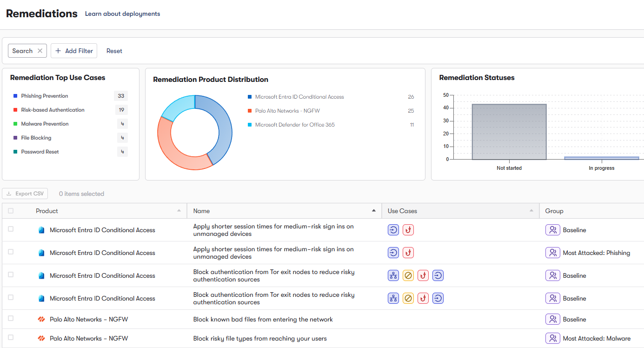Open the Block known bad files remediation name
Screen dimensions: 644x348
pos(263,319)
